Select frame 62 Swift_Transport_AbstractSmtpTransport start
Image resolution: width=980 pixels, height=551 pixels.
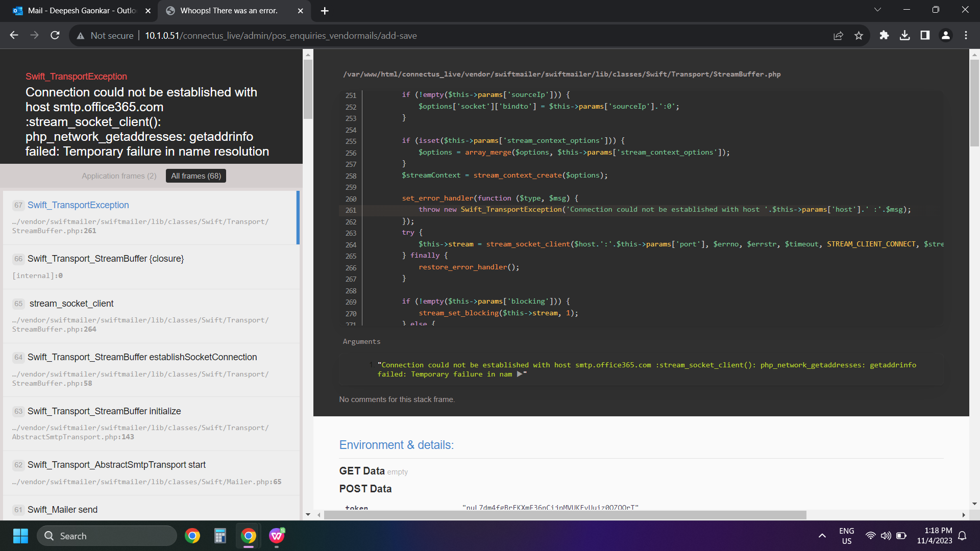coord(151,473)
